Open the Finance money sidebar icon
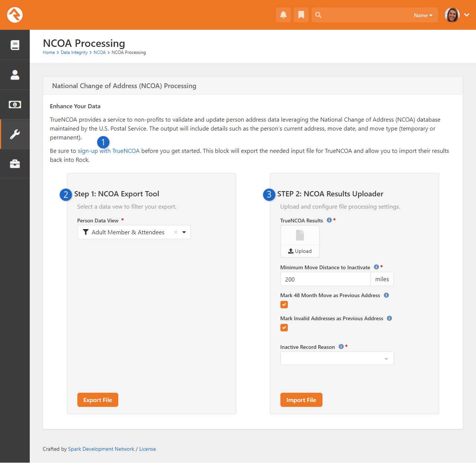476x463 pixels. pos(15,105)
